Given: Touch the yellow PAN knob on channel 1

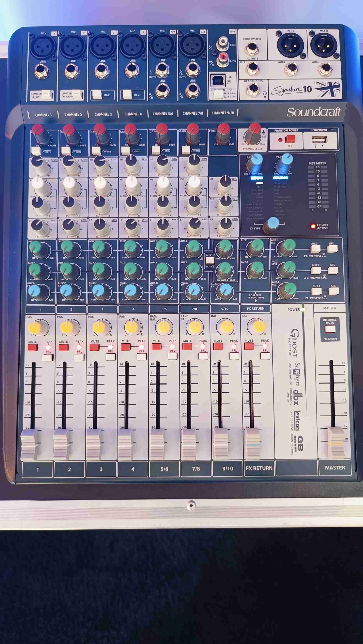Looking at the screenshot, I should point(37,328).
